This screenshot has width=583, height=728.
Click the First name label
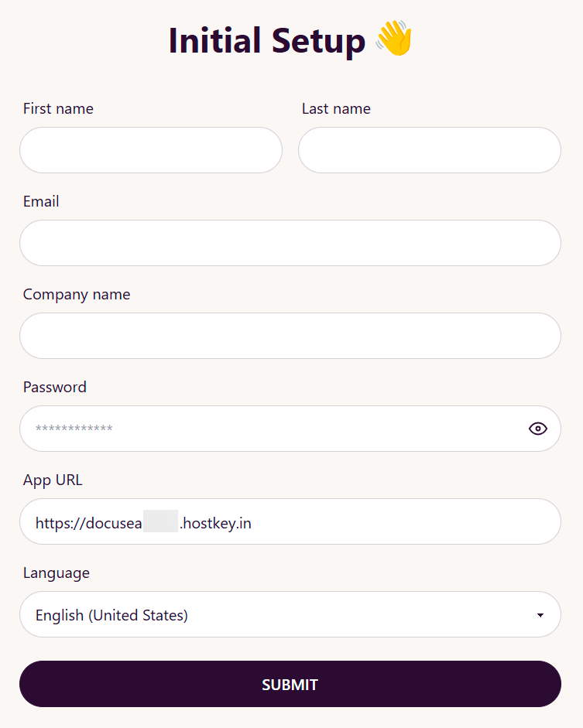pos(58,109)
